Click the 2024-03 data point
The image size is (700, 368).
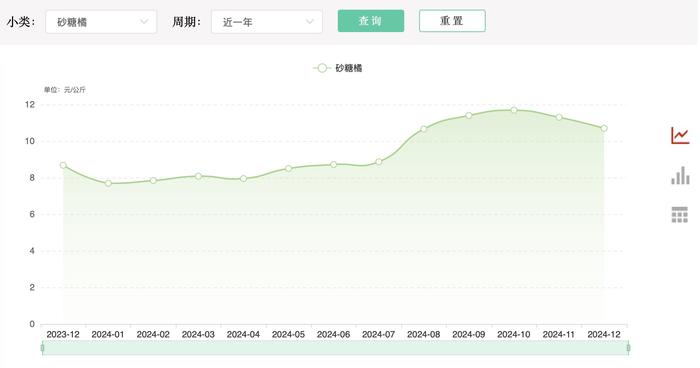click(x=198, y=176)
